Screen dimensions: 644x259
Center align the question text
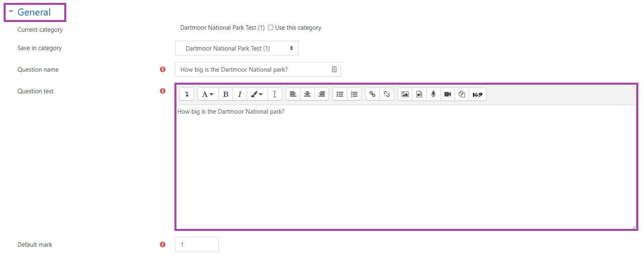[x=307, y=94]
